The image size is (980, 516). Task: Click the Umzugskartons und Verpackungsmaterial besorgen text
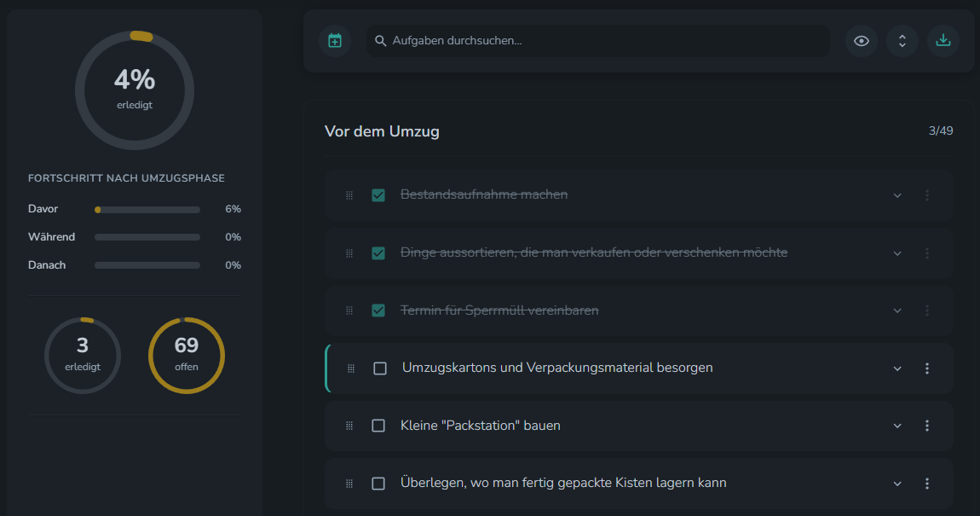(557, 368)
